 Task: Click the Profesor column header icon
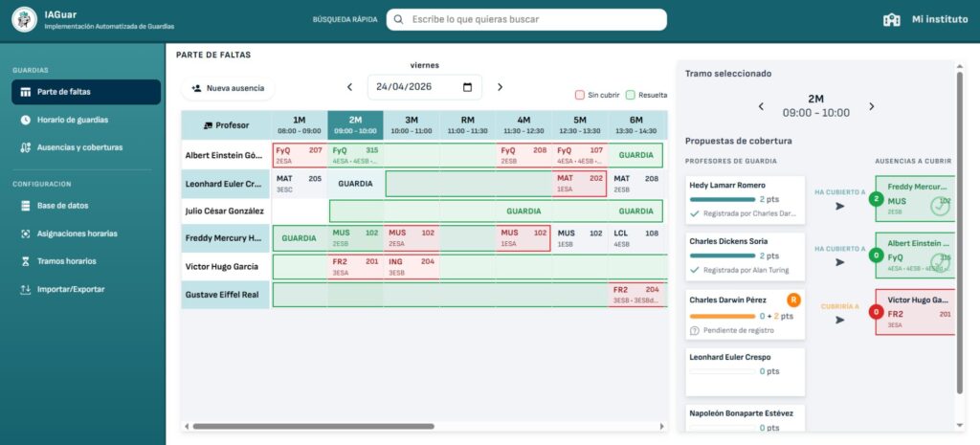pos(209,125)
